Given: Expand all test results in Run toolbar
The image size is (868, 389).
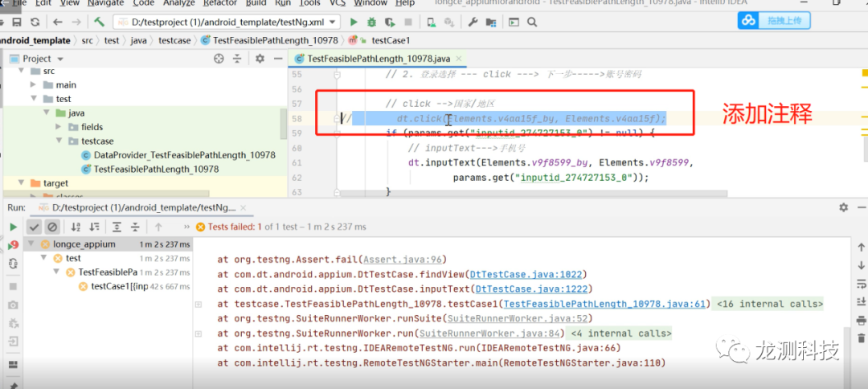Looking at the screenshot, I should click(117, 227).
